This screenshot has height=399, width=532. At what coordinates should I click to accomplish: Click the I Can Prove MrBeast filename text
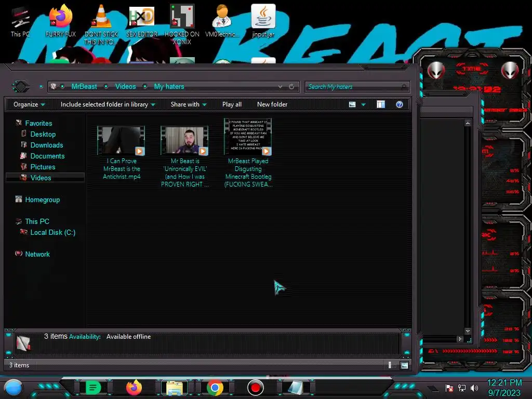(122, 169)
